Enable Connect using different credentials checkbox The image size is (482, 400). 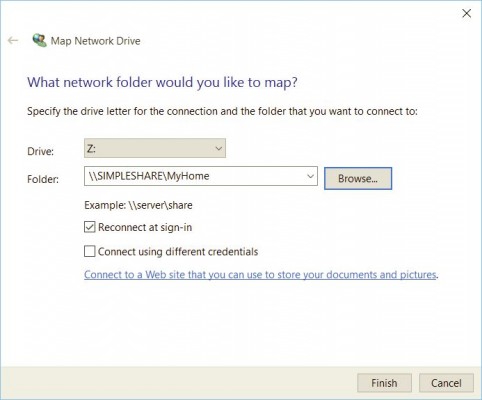tap(89, 251)
